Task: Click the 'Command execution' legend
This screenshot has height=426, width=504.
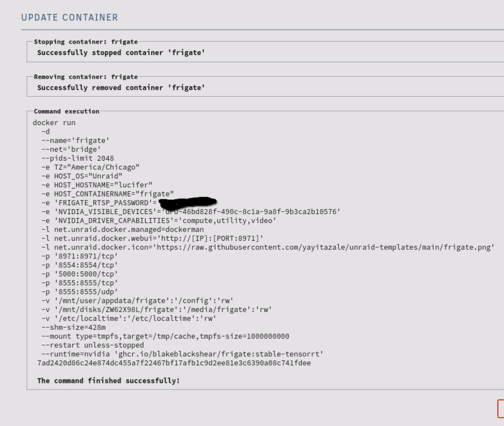Action: tap(66, 111)
